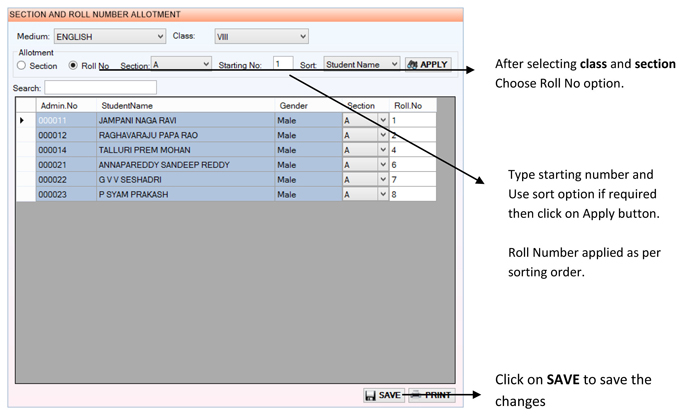Open section dropdown for G V V SESHADRI
Screen dimensions: 683x416
[383, 179]
